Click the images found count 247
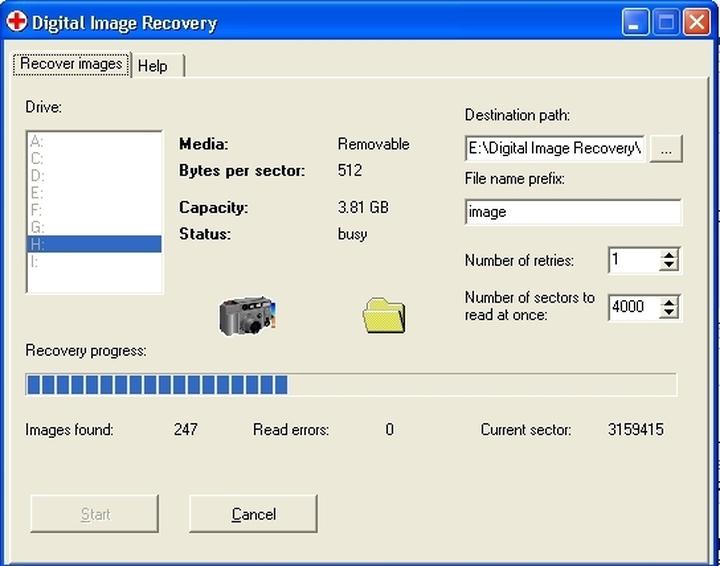 coord(186,430)
